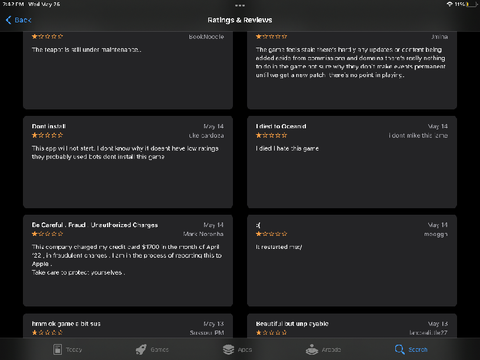Image resolution: width=480 pixels, height=360 pixels.
Task: Open the 'Beautiful but unplayable' review title
Action: coord(292,324)
